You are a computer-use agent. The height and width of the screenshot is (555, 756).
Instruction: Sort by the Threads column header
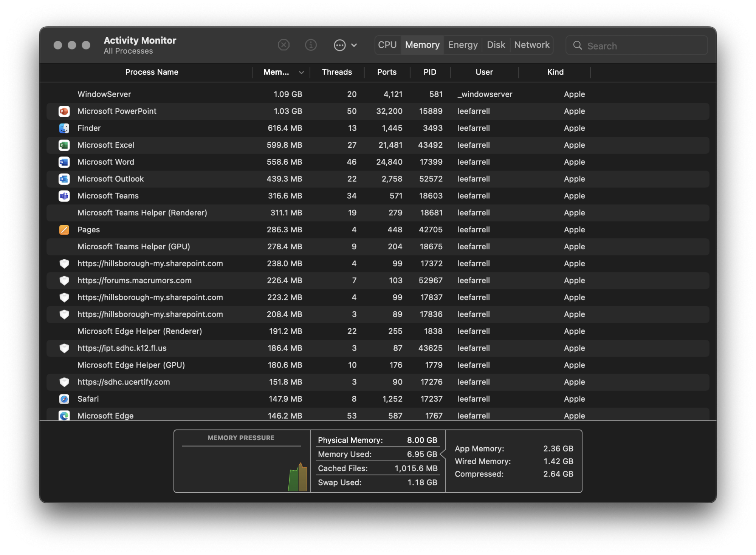(336, 72)
